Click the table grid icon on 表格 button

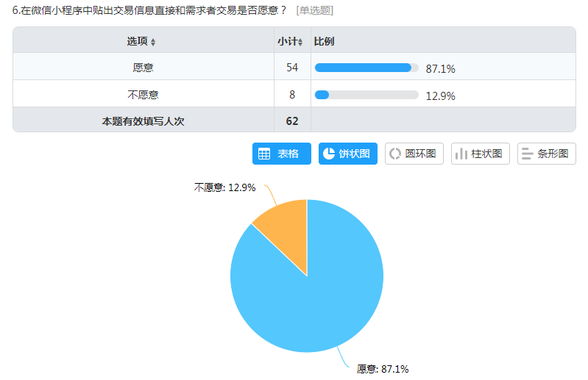click(264, 154)
